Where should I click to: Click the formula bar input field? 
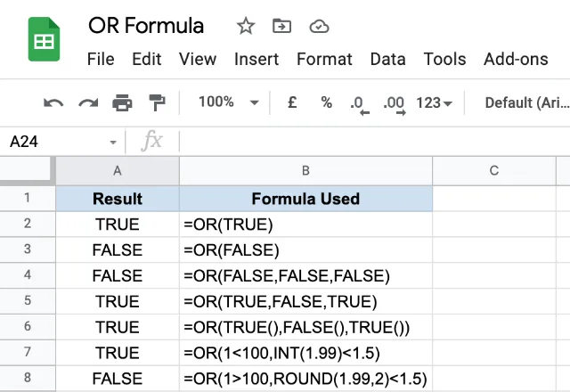[x=375, y=142]
